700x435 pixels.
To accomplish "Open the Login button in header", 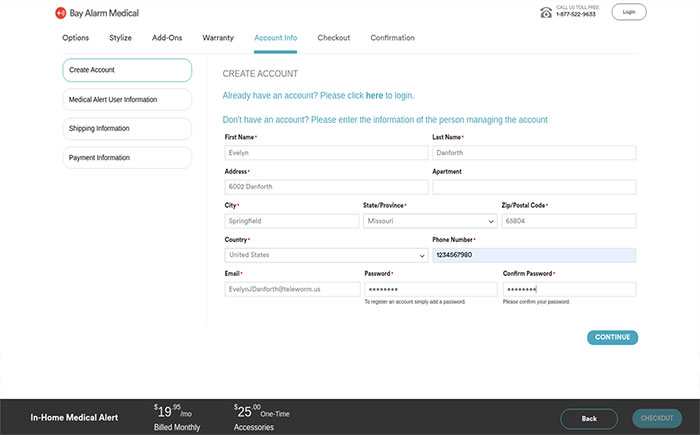I will pyautogui.click(x=629, y=12).
